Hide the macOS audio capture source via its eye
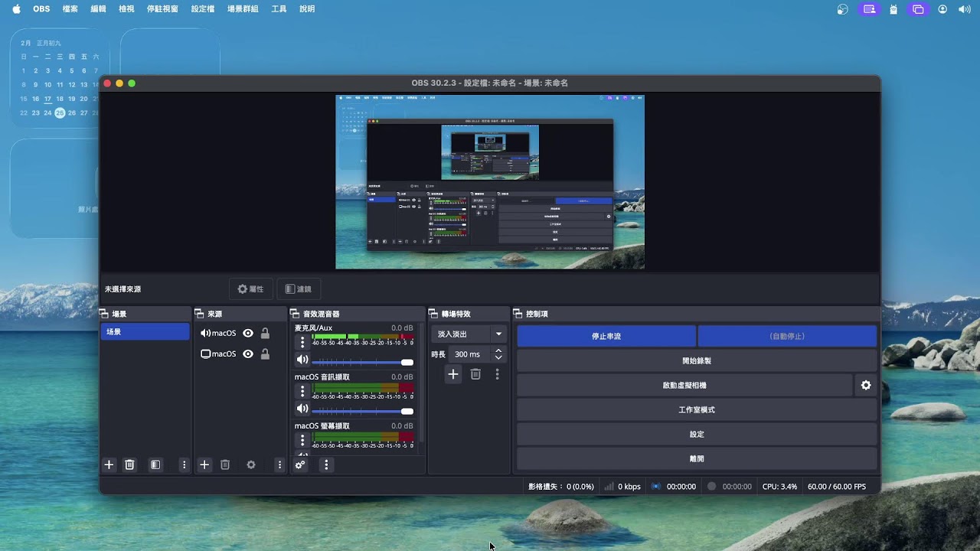The width and height of the screenshot is (980, 551). pyautogui.click(x=248, y=333)
